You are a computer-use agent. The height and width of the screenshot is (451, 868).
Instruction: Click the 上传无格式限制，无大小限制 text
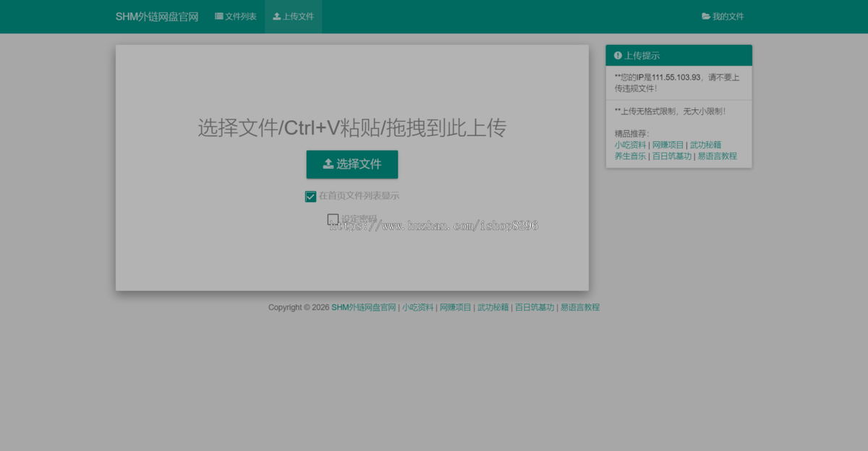(x=670, y=111)
